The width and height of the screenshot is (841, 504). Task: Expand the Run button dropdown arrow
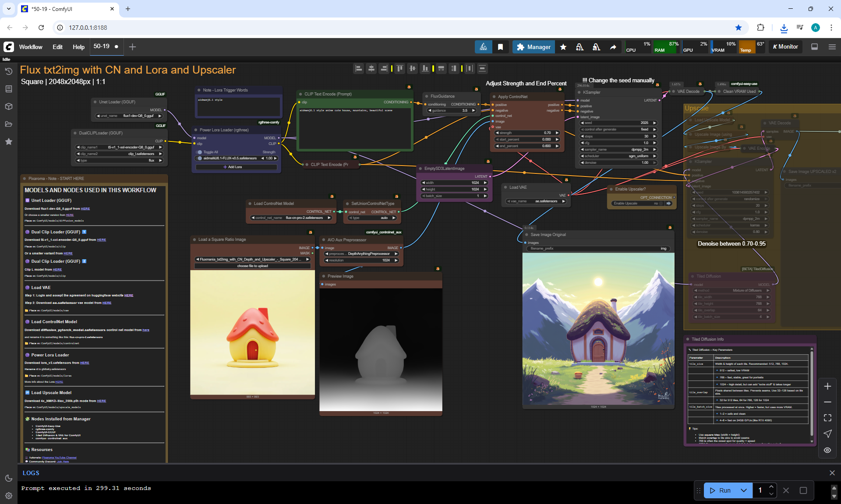tap(744, 490)
